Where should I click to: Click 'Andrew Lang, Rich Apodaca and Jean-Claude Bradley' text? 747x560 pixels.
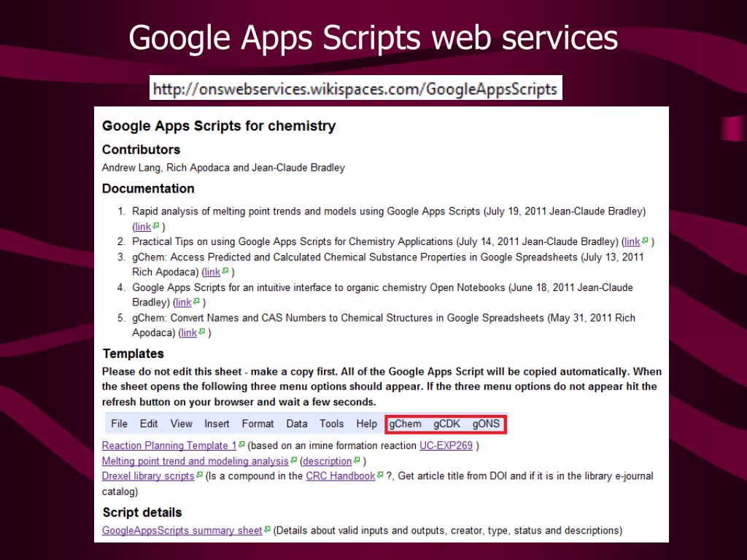point(223,168)
